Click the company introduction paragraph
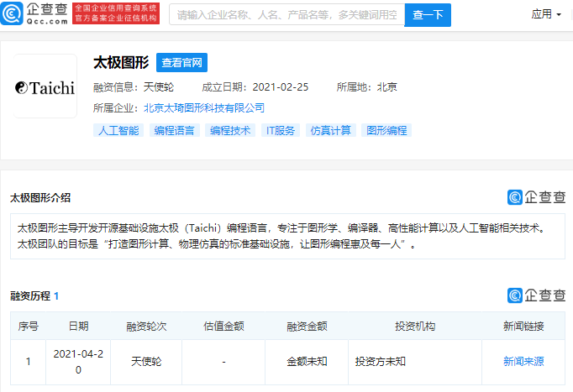573x392 pixels. tap(287, 236)
